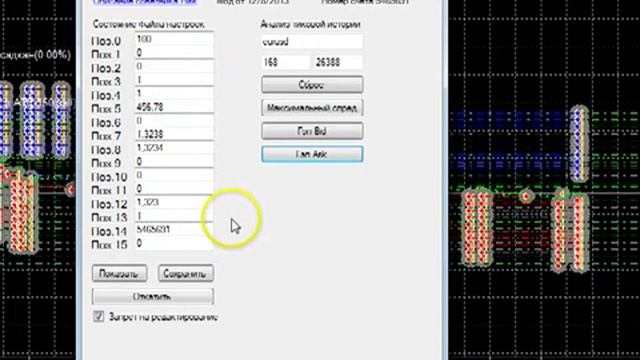This screenshot has height=360, width=640.
Task: Focus the Поз.3 input box
Action: click(174, 80)
